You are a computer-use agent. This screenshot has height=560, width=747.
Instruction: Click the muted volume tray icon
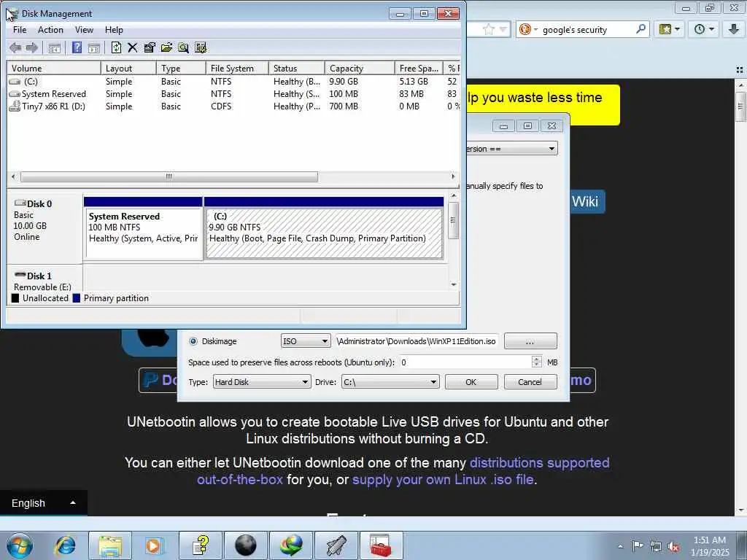coord(673,547)
